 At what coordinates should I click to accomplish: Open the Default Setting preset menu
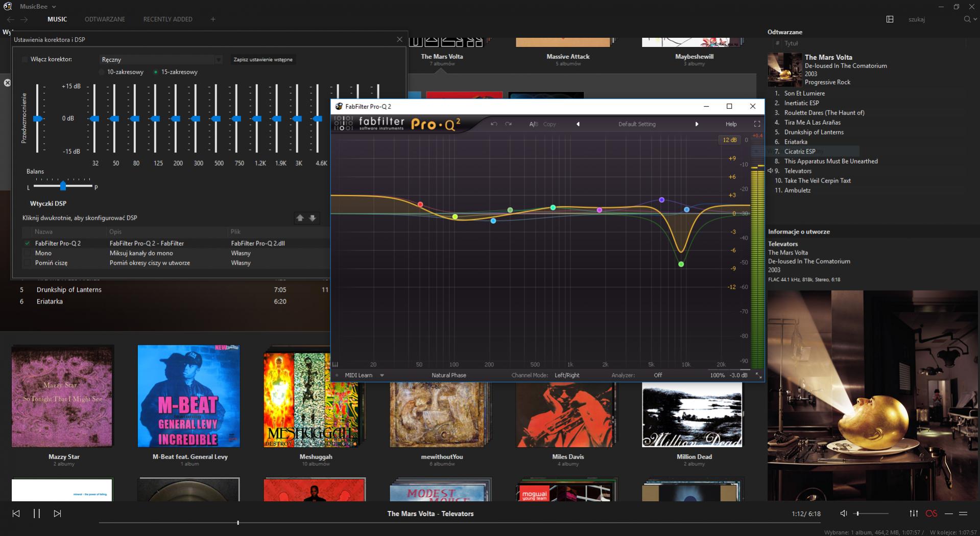point(637,124)
